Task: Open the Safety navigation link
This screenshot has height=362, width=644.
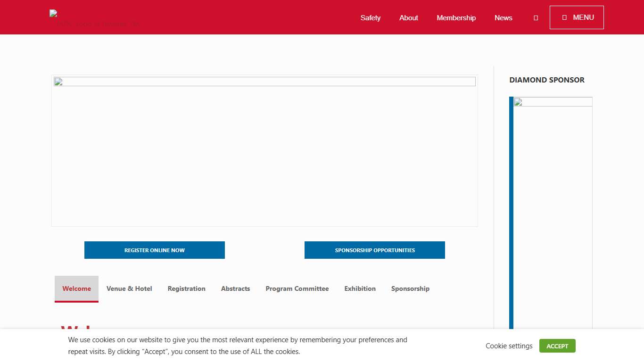Action: (370, 18)
